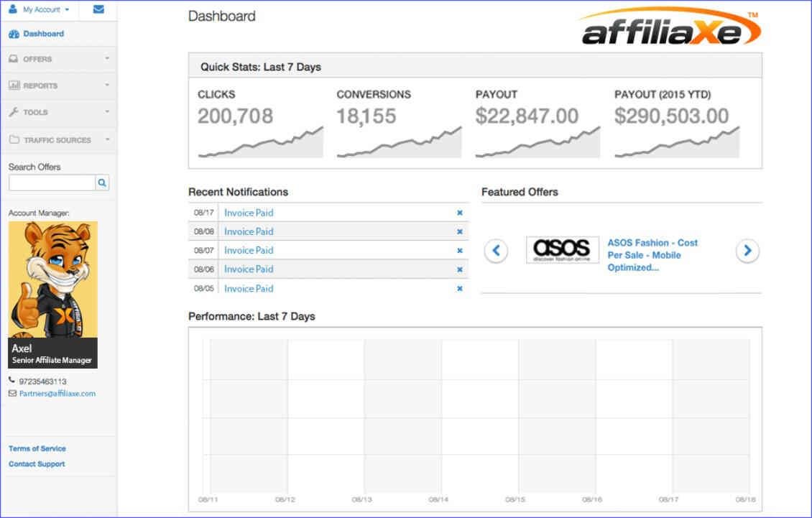Image resolution: width=812 pixels, height=518 pixels.
Task: Click the search magnifier icon
Action: click(x=102, y=182)
